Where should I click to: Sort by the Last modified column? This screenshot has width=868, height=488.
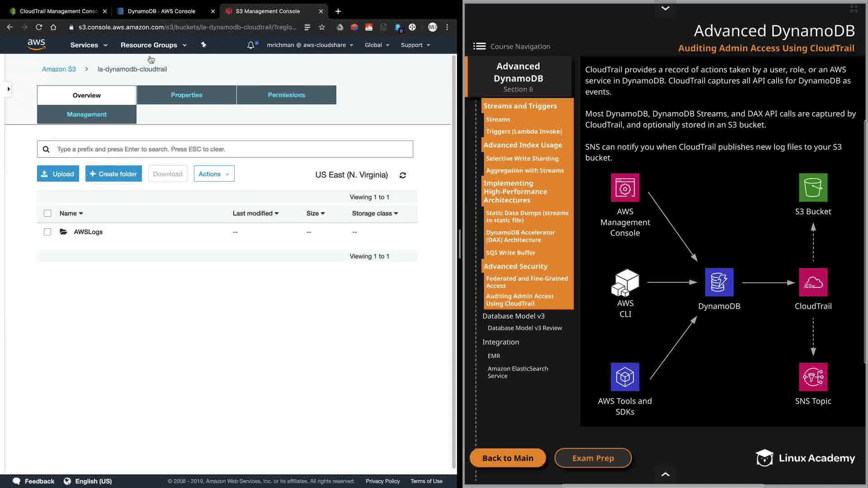255,213
